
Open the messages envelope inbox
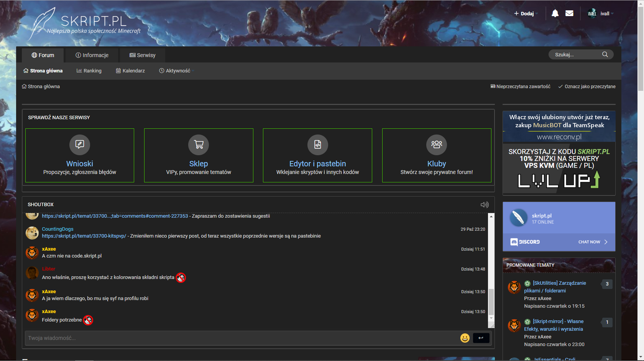pos(569,13)
